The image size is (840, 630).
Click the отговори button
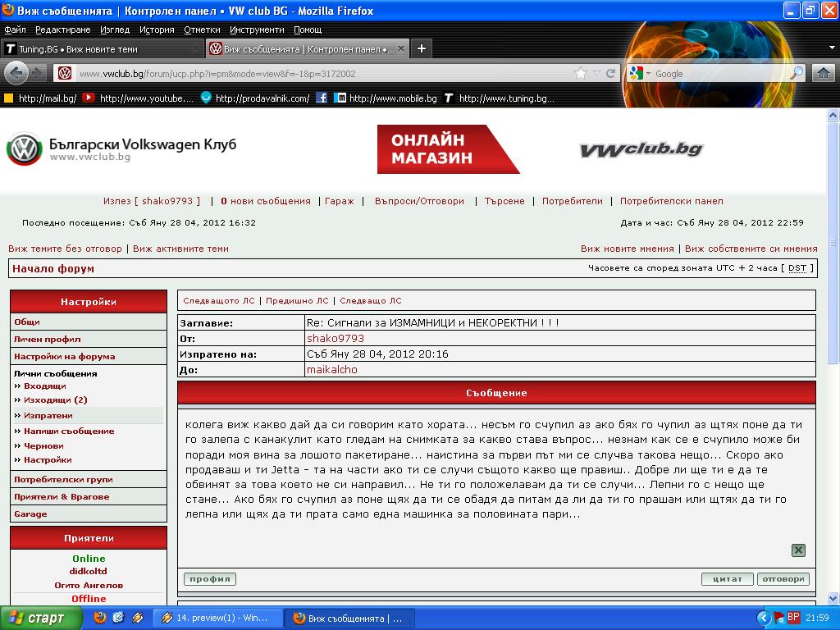783,579
